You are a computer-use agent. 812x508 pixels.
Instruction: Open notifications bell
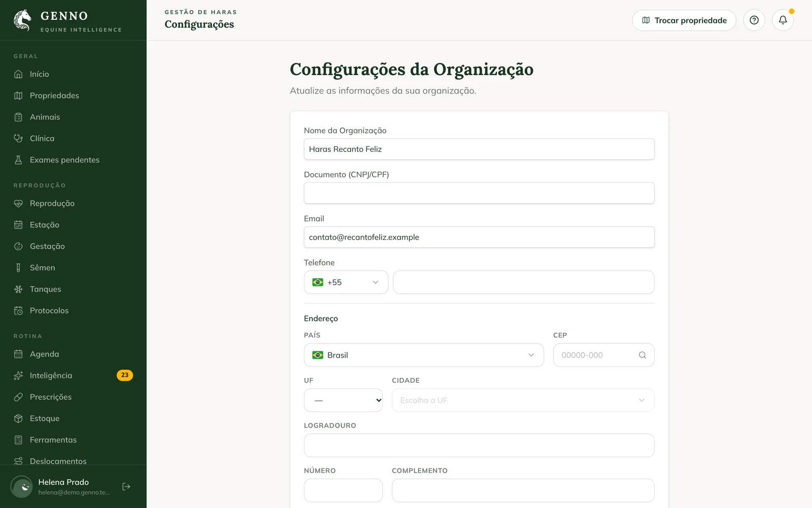tap(783, 20)
